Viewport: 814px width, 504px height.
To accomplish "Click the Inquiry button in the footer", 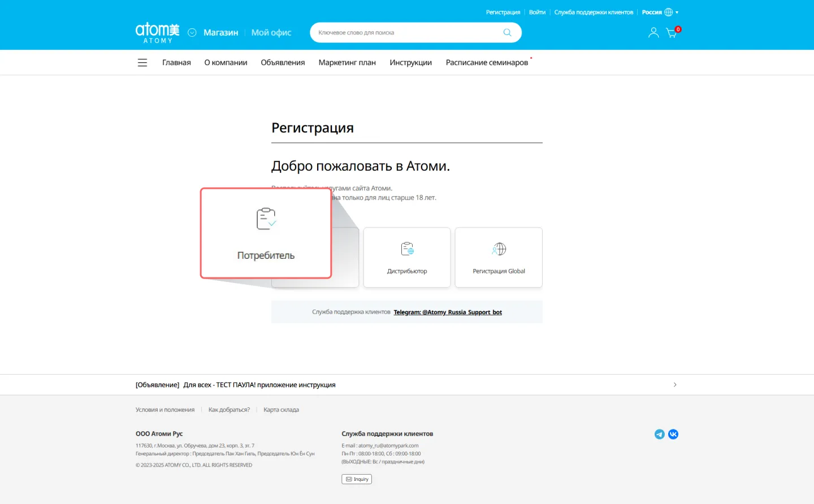I will [x=357, y=479].
